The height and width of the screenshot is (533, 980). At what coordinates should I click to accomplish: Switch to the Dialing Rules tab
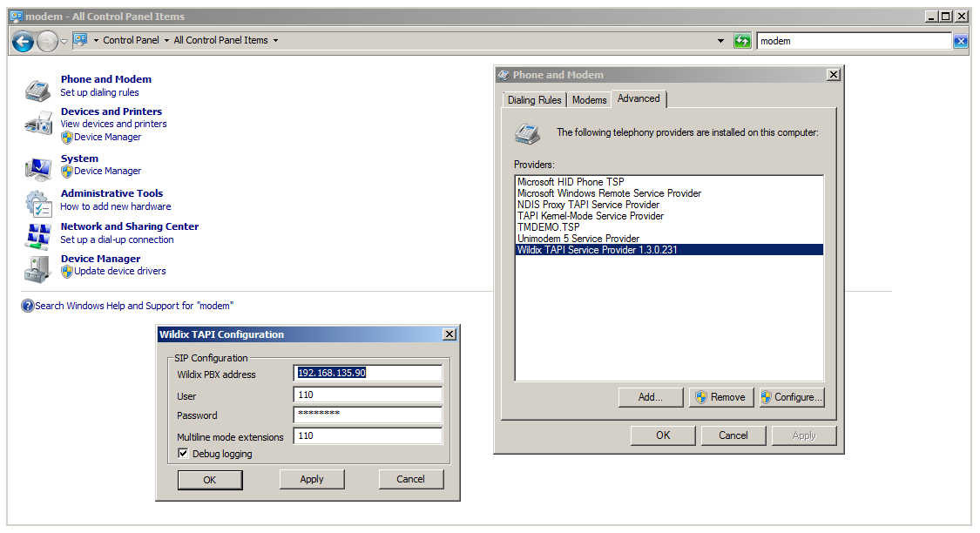(x=534, y=100)
